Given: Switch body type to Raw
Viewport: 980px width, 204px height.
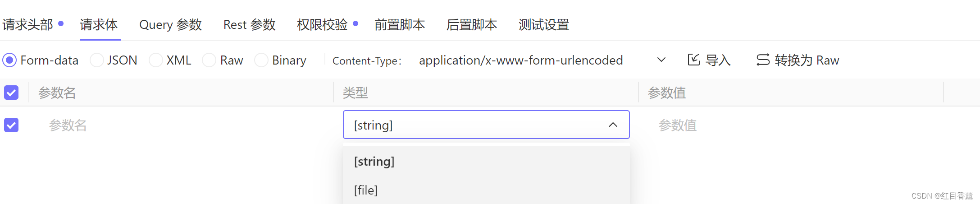Looking at the screenshot, I should (209, 60).
